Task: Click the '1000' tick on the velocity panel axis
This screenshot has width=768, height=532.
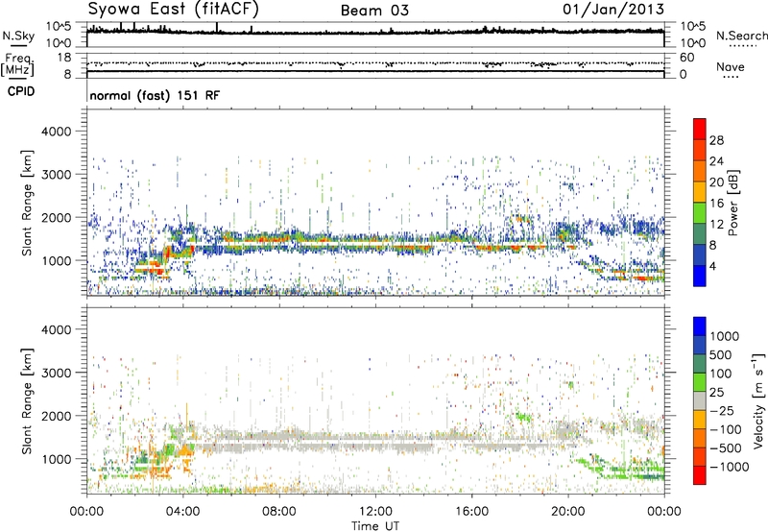Action: click(56, 459)
